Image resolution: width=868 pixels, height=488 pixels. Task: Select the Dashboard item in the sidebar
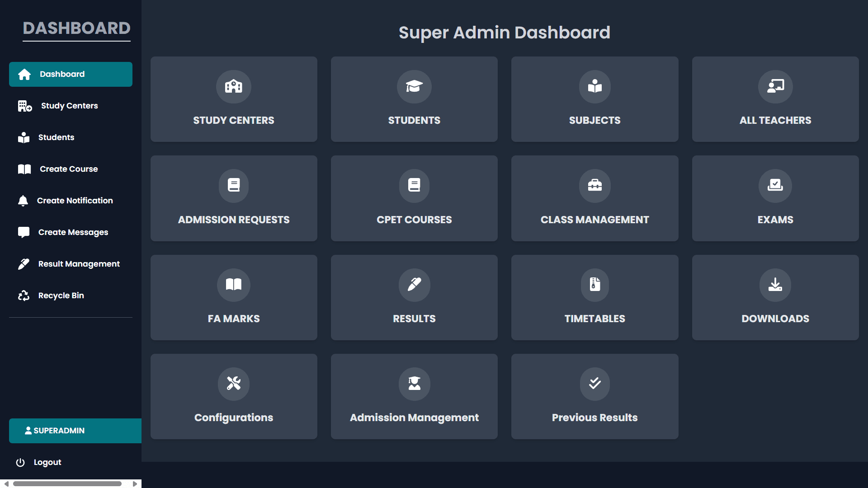click(71, 74)
